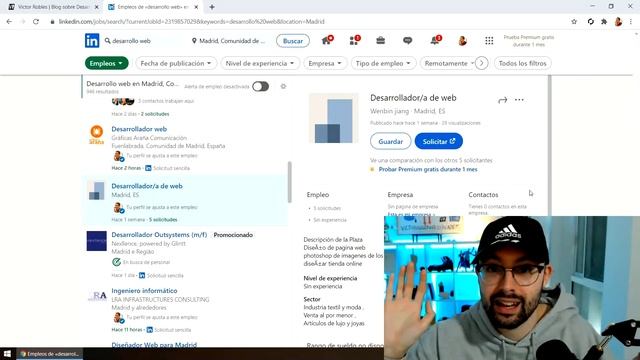Click the browser reload icon

(36, 22)
